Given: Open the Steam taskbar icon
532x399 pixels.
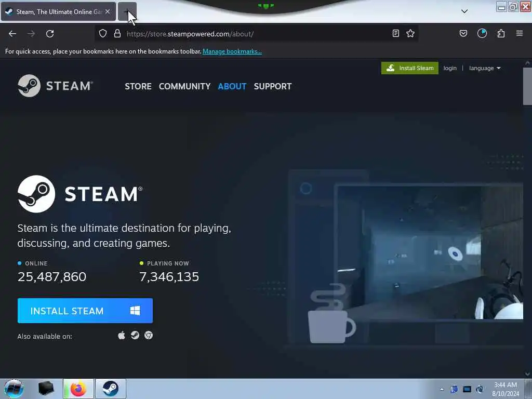Looking at the screenshot, I should point(111,389).
